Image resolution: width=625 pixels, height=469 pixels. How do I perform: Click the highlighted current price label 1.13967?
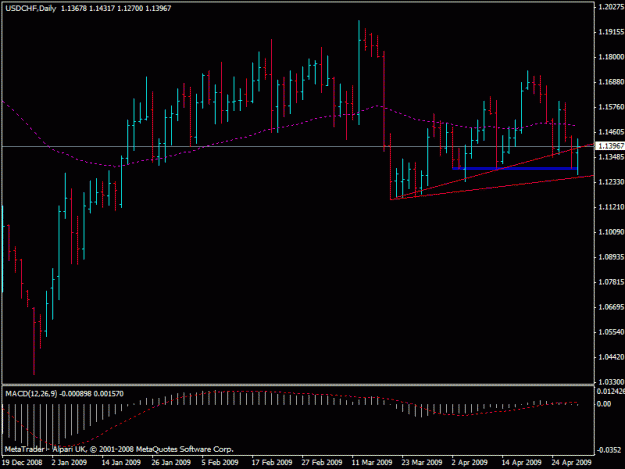tap(611, 146)
